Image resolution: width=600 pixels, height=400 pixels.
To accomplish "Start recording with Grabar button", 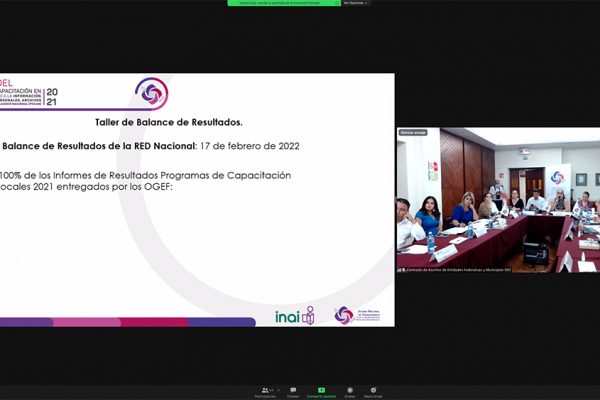I will (350, 393).
